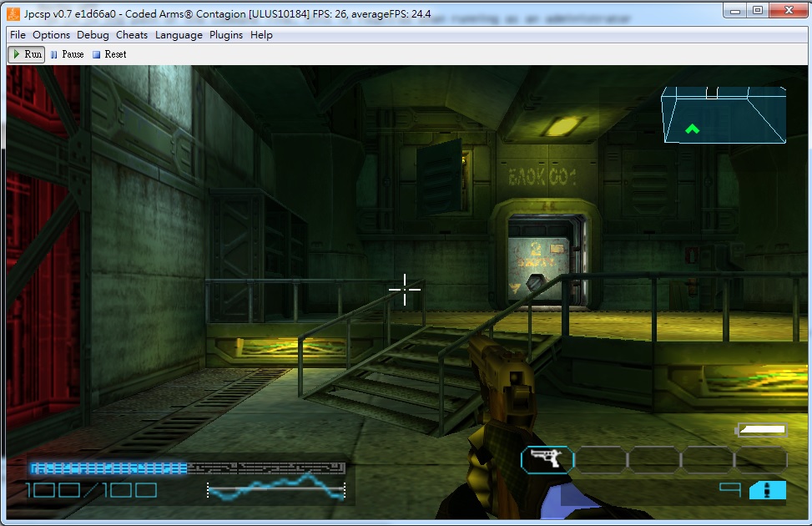Click the Run button
This screenshot has height=526, width=812.
tap(27, 54)
